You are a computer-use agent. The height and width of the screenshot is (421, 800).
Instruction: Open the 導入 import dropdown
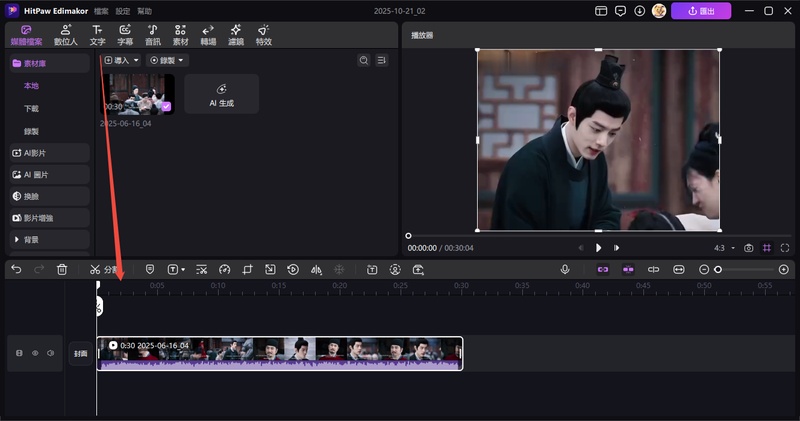122,61
